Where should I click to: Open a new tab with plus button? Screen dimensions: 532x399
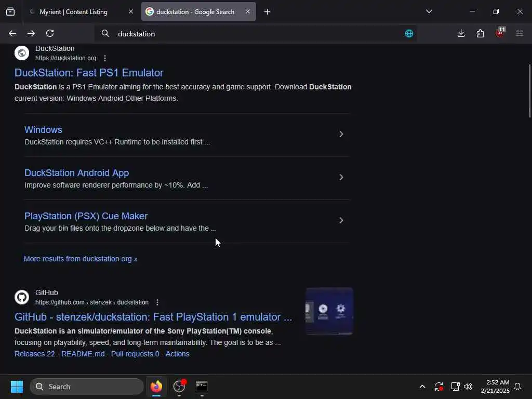click(x=268, y=12)
